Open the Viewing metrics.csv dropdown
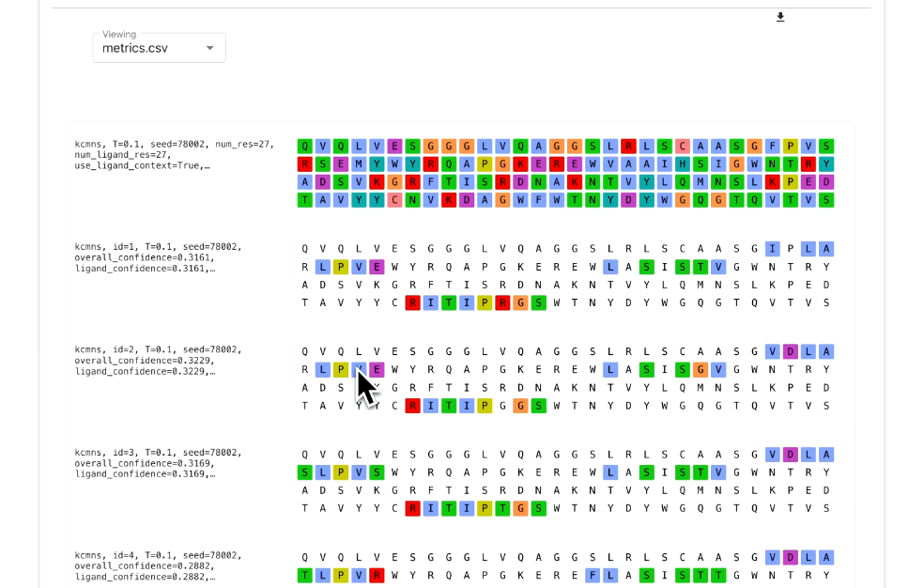Image resolution: width=924 pixels, height=588 pixels. [x=159, y=48]
